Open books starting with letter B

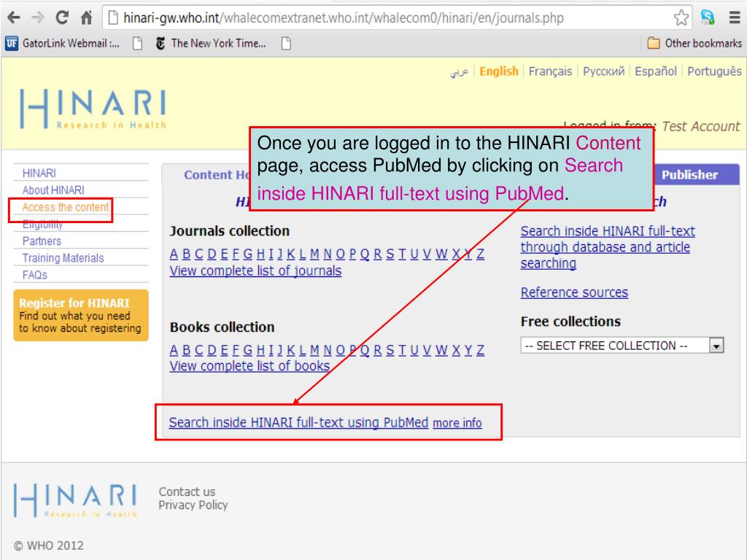click(x=186, y=350)
